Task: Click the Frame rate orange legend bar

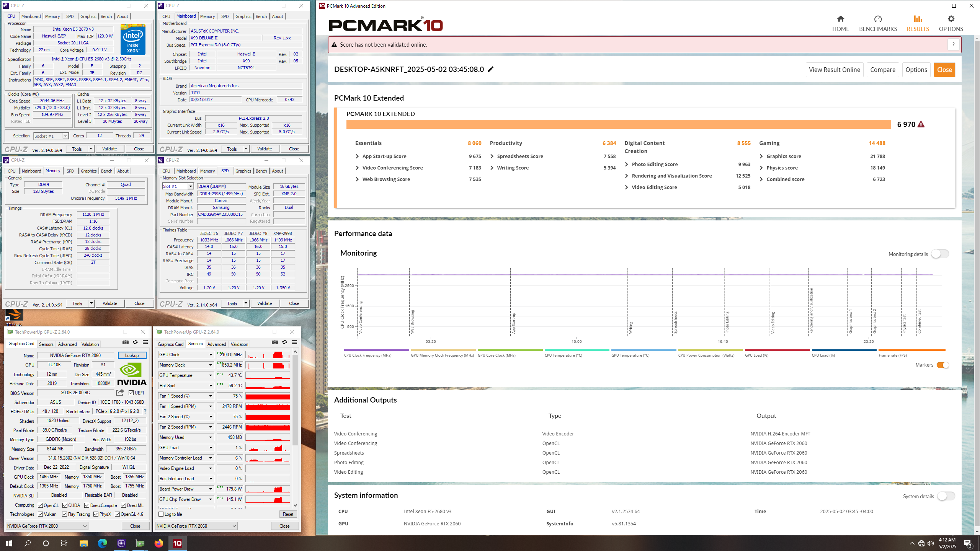Action: [x=911, y=350]
